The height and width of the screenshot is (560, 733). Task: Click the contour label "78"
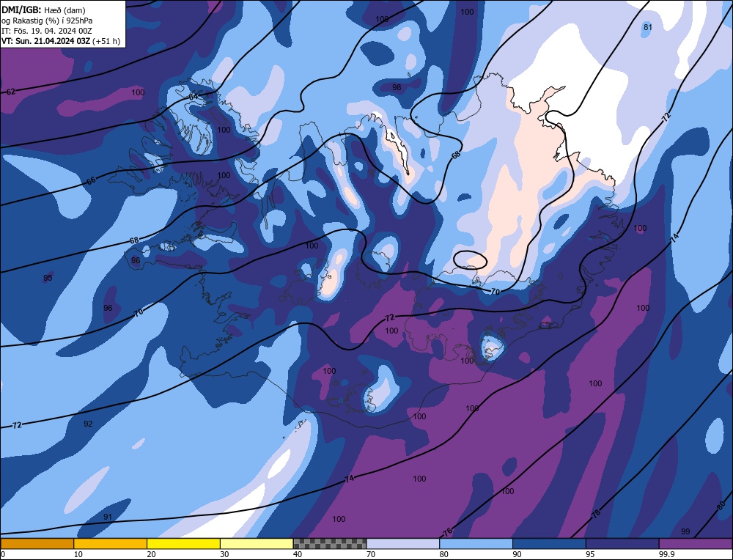596,514
